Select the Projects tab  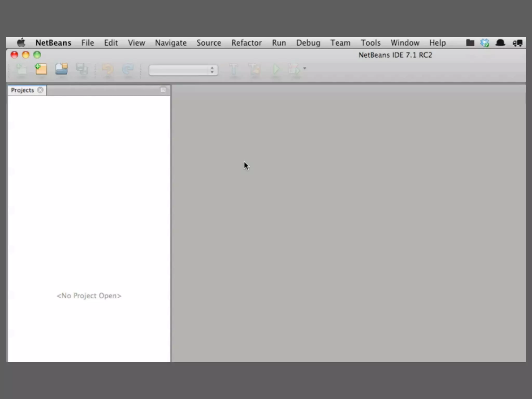23,90
